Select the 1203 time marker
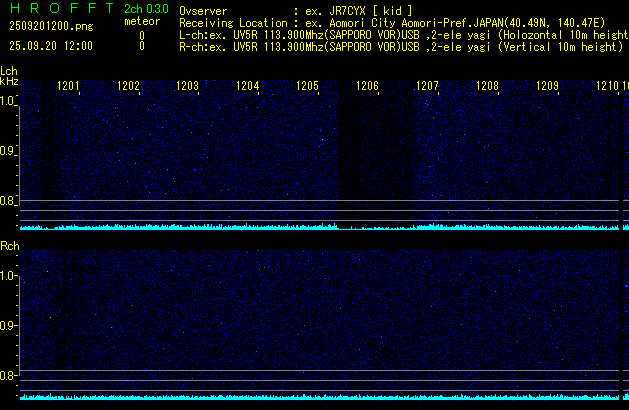 click(x=187, y=87)
